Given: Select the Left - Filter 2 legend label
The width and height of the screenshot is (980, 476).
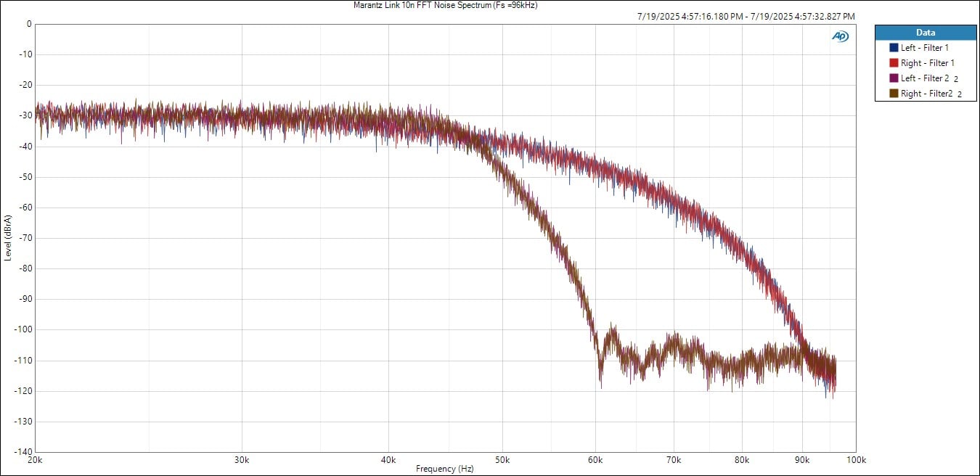Looking at the screenshot, I should [x=925, y=78].
